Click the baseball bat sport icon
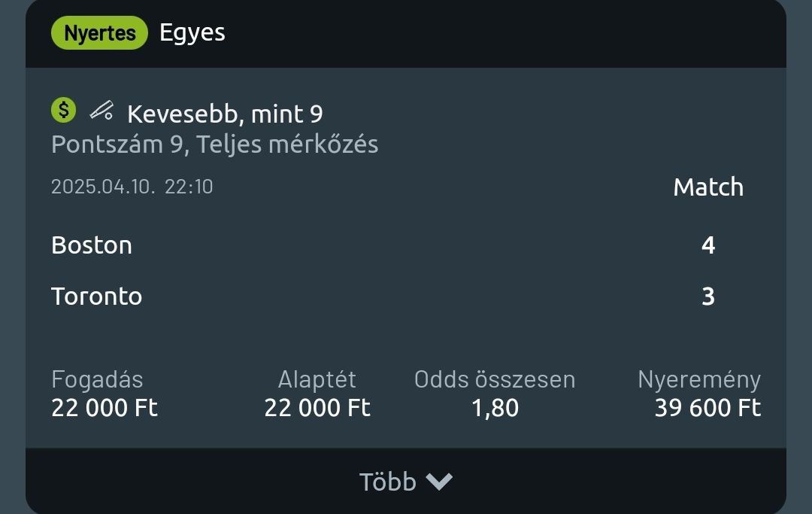The width and height of the screenshot is (812, 514). [x=101, y=111]
